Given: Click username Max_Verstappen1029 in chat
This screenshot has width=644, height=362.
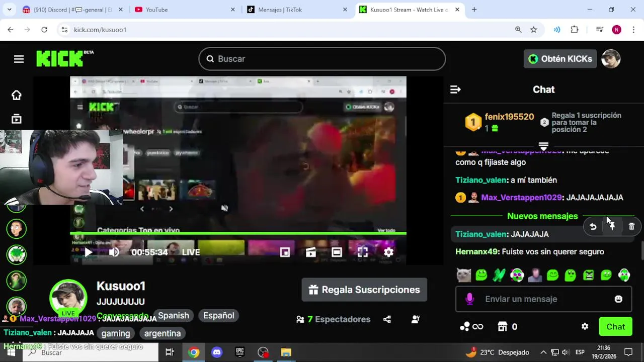Looking at the screenshot, I should pyautogui.click(x=521, y=198).
